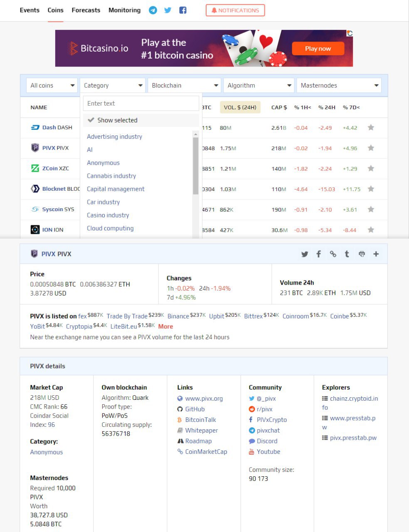
Task: Share PIVX on Twitter via header icon
Action: (x=305, y=254)
